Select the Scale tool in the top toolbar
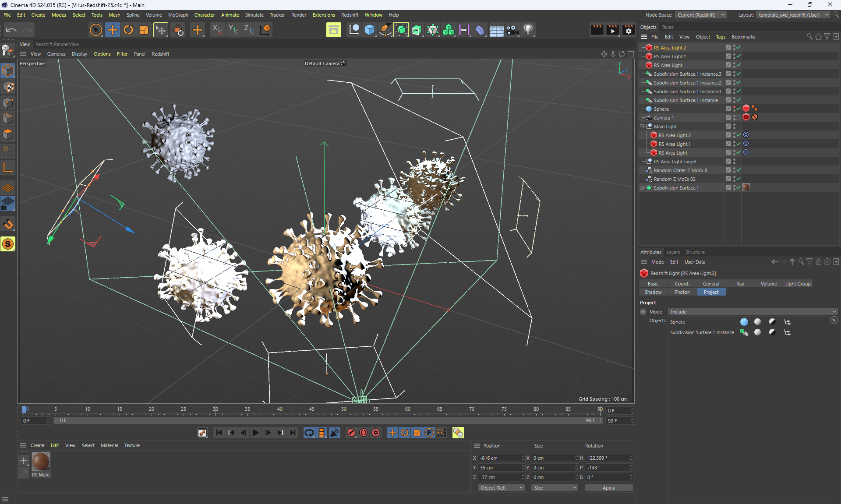This screenshot has height=504, width=841. coord(144,30)
